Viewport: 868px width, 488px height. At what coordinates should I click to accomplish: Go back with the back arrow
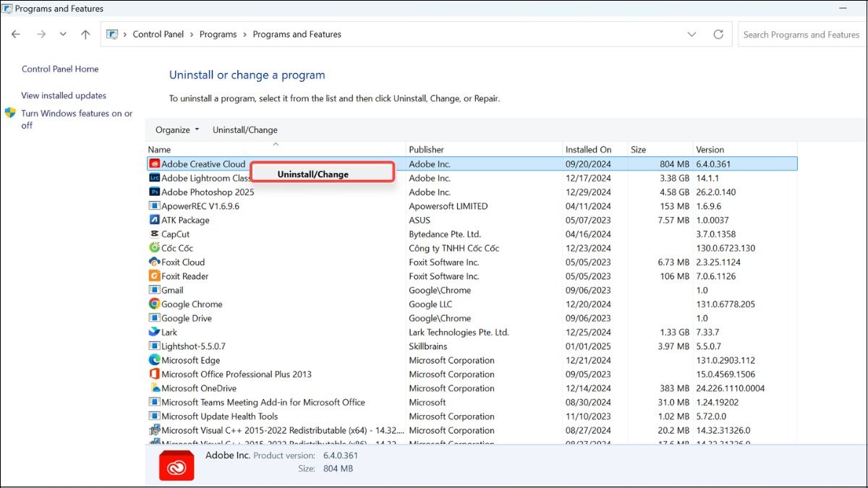click(x=16, y=35)
